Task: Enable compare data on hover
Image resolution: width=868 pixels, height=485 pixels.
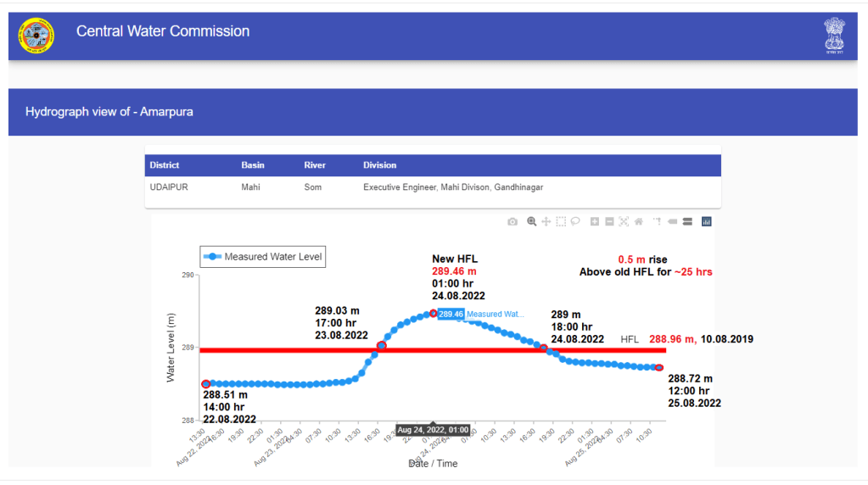Action: [x=687, y=221]
